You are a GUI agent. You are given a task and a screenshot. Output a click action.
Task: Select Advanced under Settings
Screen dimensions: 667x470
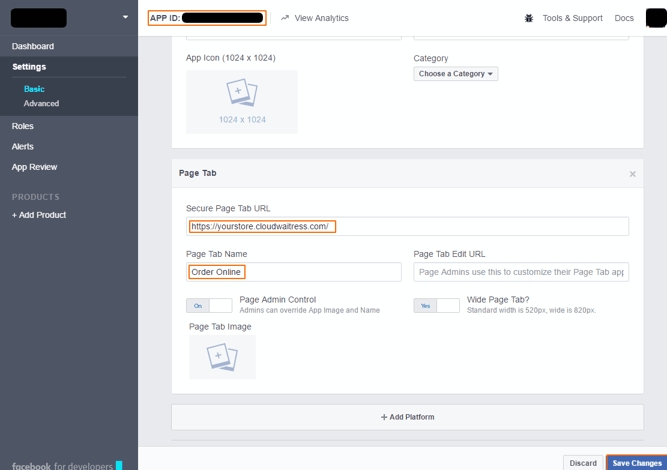point(41,103)
